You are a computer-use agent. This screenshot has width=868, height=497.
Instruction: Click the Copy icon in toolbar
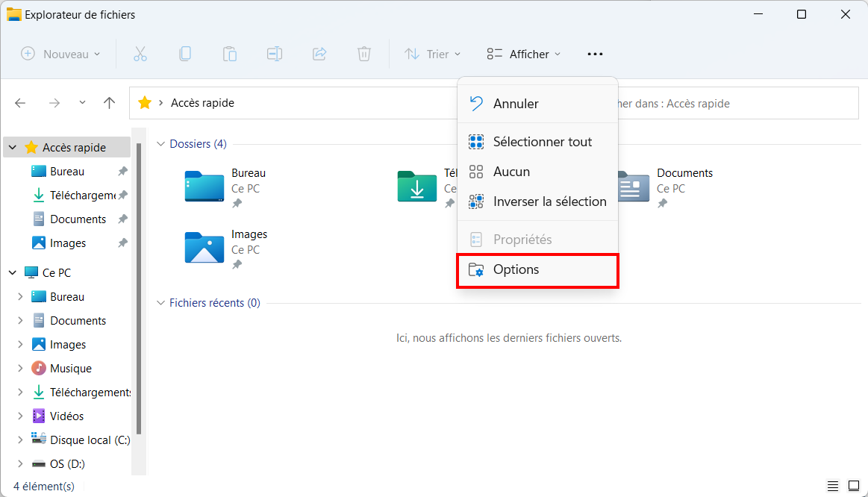pos(185,54)
